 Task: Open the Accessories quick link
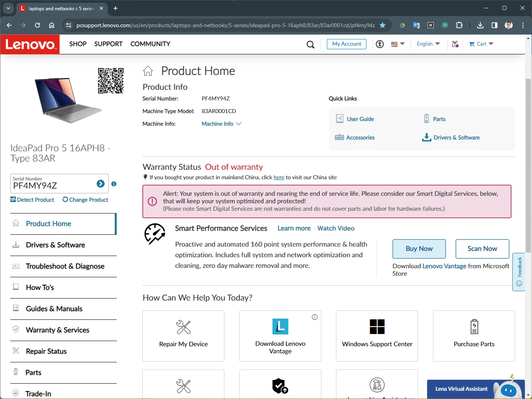pos(355,137)
